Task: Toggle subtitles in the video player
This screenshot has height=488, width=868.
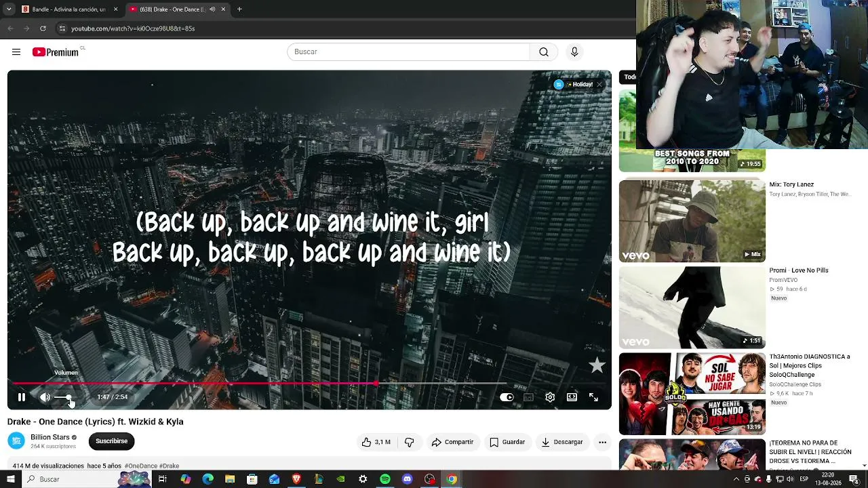Action: 528,397
